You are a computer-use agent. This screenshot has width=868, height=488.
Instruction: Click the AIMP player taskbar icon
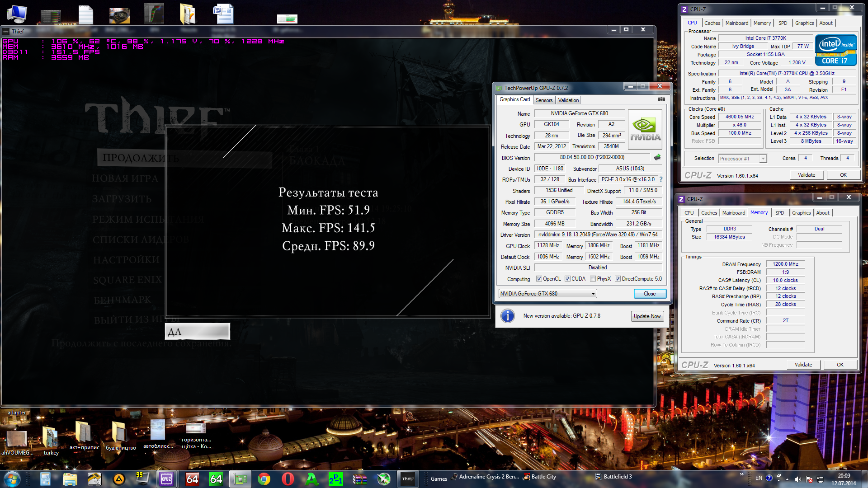[x=119, y=479]
